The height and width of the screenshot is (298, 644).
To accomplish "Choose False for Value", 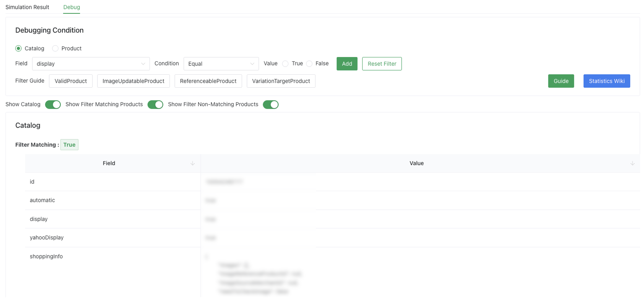I will (309, 64).
